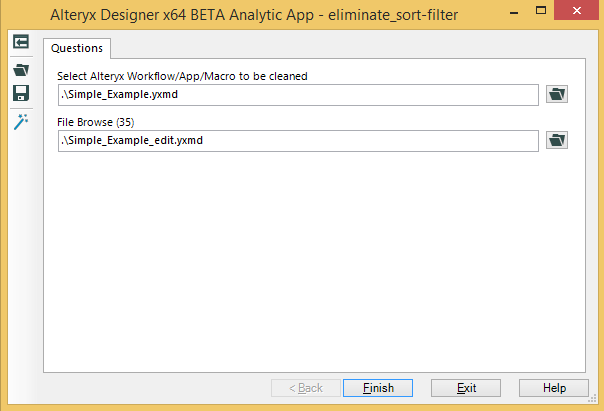This screenshot has width=604, height=411.
Task: Click the Finish button
Action: pyautogui.click(x=378, y=388)
